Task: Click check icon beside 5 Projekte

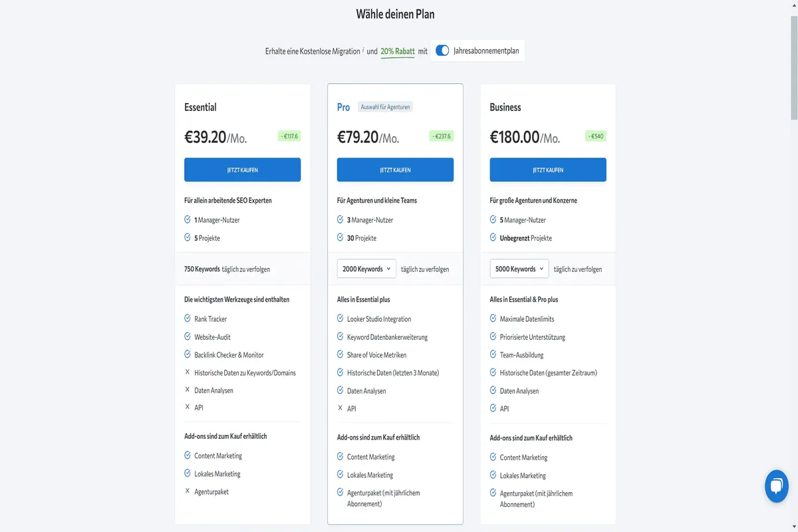Action: point(188,237)
